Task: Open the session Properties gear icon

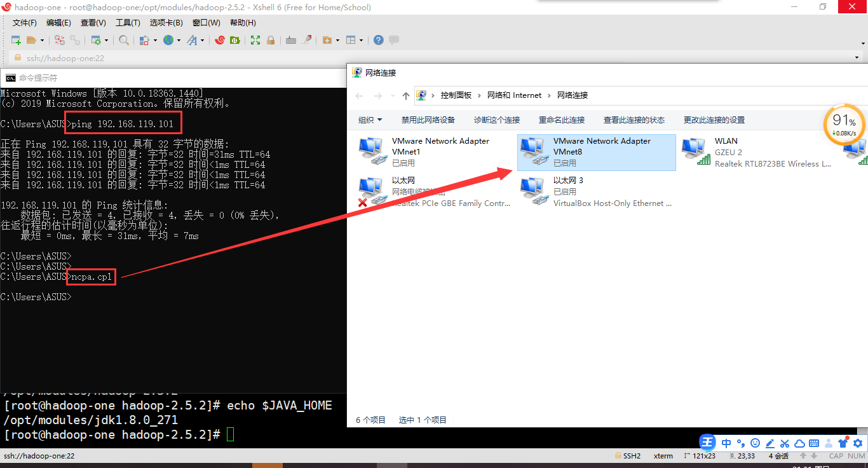Action: click(96, 40)
